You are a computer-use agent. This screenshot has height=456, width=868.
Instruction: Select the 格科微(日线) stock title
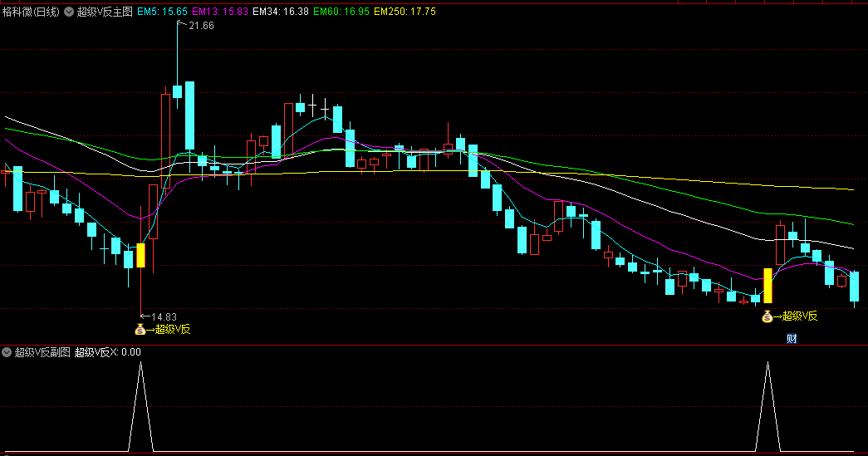(31, 12)
